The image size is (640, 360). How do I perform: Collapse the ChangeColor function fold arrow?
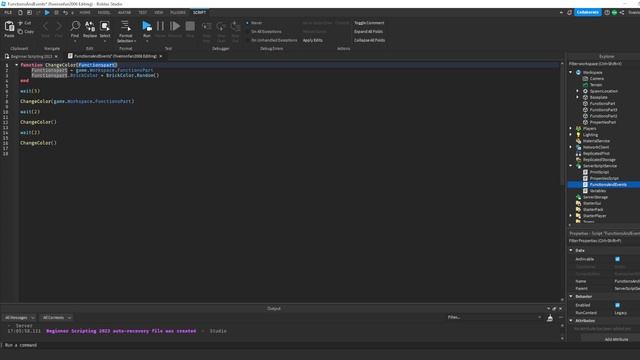pyautogui.click(x=16, y=65)
